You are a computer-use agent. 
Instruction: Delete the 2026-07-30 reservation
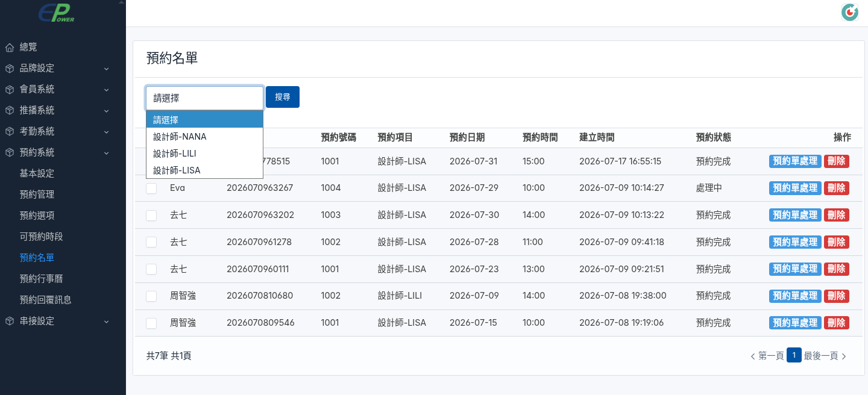837,215
